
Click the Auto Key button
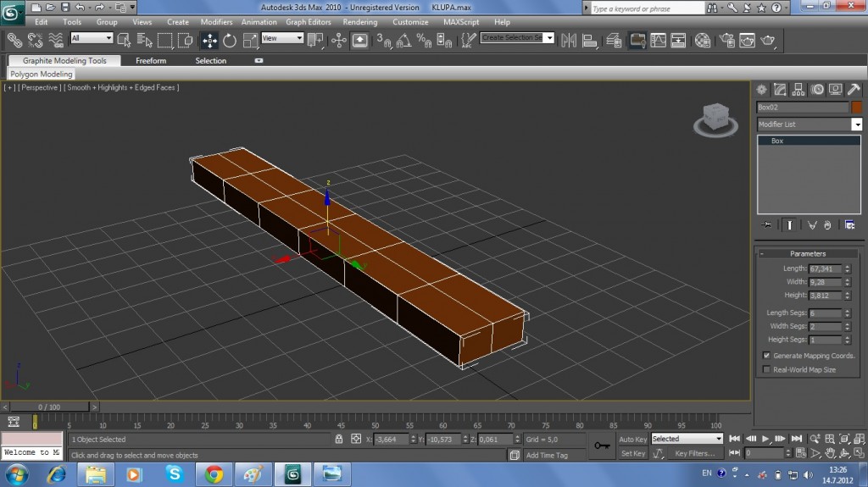pyautogui.click(x=632, y=439)
